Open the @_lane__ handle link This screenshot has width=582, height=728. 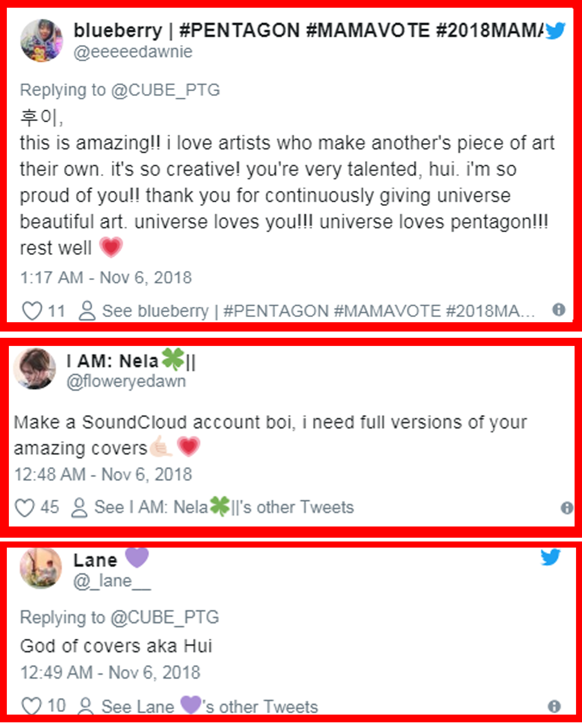coord(112,581)
